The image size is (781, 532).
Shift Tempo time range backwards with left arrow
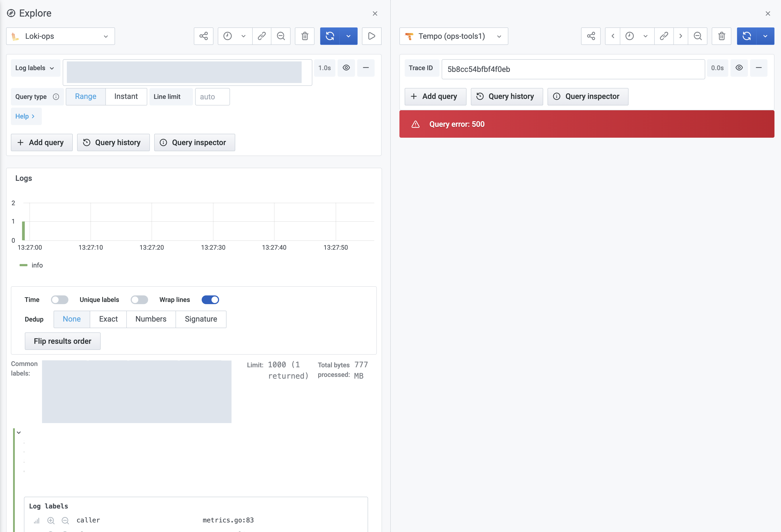click(613, 36)
